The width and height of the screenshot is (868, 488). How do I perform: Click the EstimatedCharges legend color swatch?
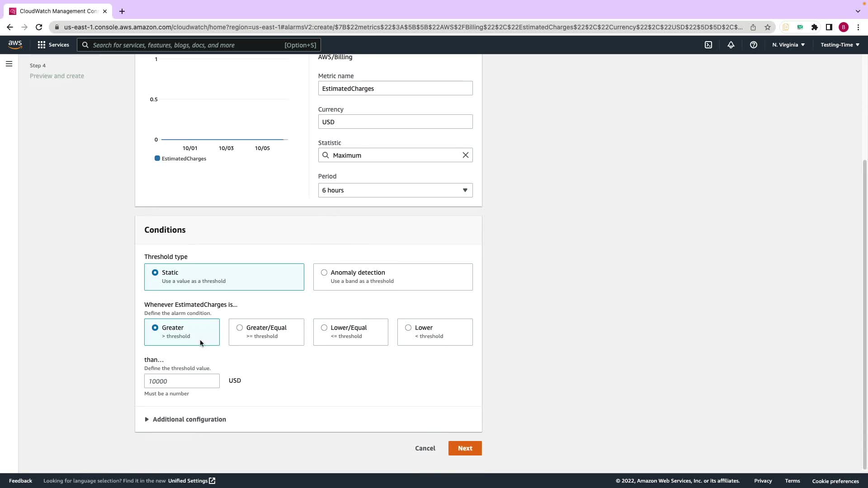(157, 159)
